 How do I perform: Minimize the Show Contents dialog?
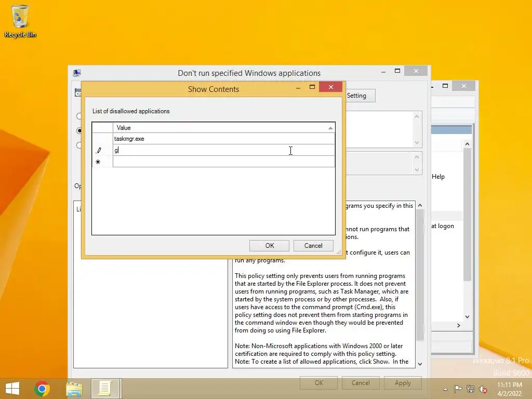point(298,87)
